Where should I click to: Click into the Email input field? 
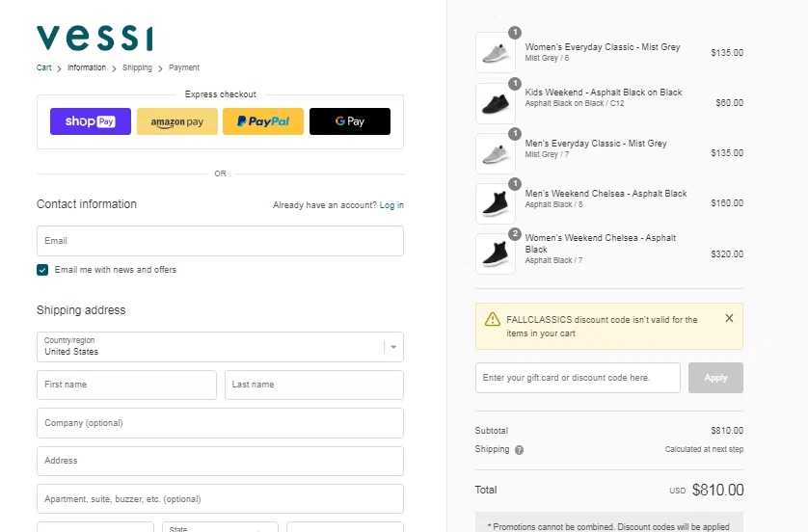point(220,241)
